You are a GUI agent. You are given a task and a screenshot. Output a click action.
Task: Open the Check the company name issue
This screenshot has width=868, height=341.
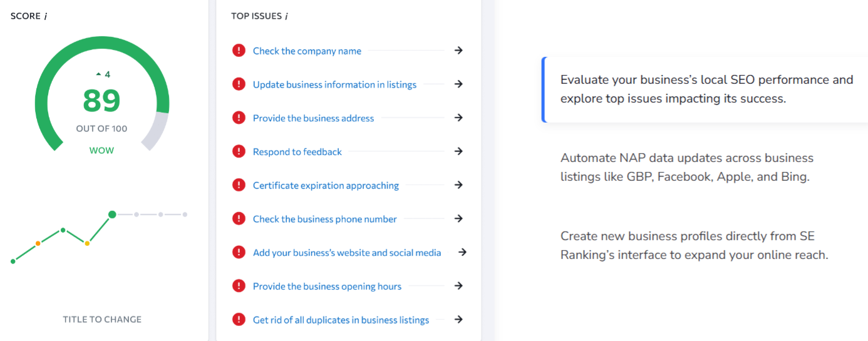(307, 51)
